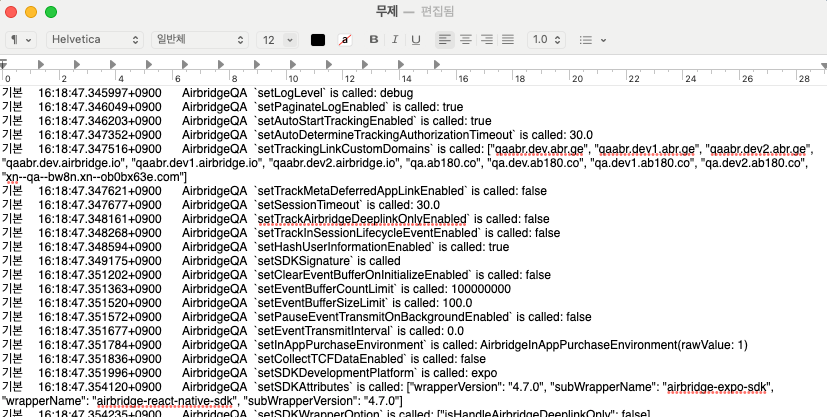Click `setClearEventBufferOnInitializeEnabled` entry
Screen dimensions: 827x417
click(x=362, y=275)
